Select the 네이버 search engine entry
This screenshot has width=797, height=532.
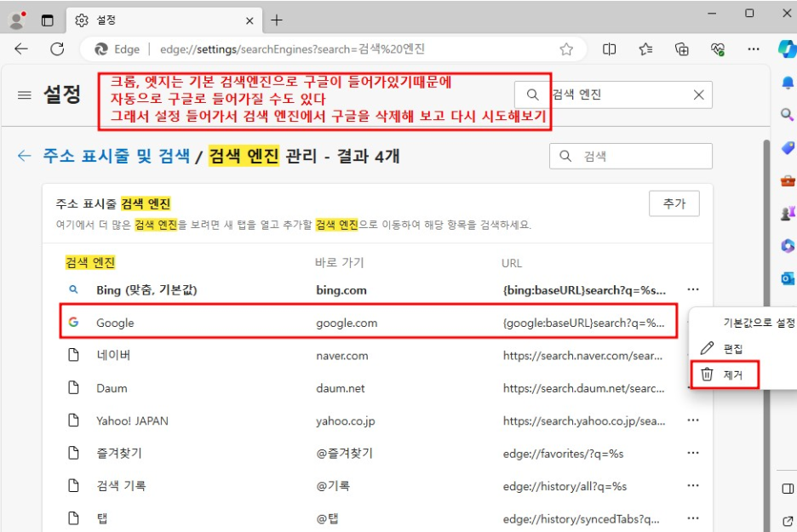pos(113,355)
